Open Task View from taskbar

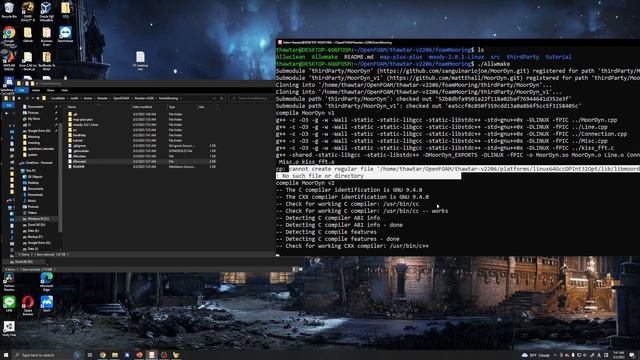pos(90,355)
